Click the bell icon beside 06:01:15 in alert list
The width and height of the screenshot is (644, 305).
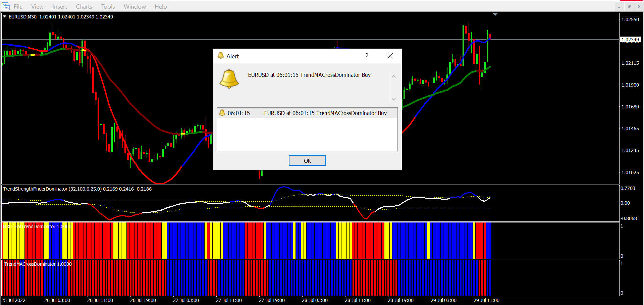[x=222, y=113]
